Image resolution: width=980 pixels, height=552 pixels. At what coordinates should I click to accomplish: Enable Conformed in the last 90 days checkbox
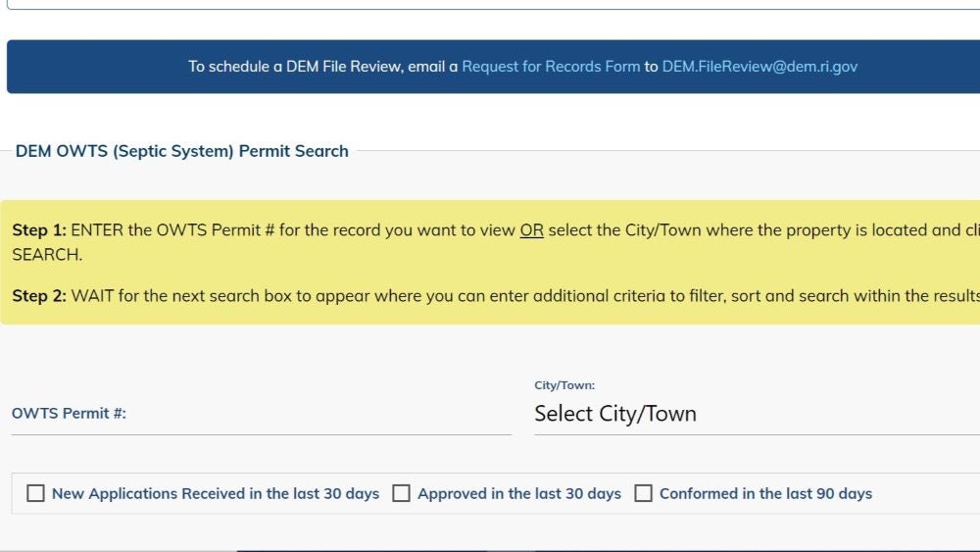point(643,493)
